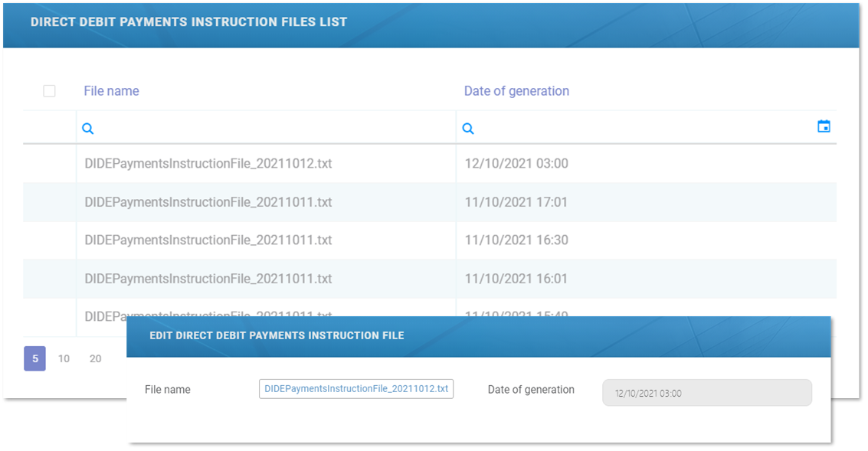Open the calendar date picker icon

click(824, 126)
